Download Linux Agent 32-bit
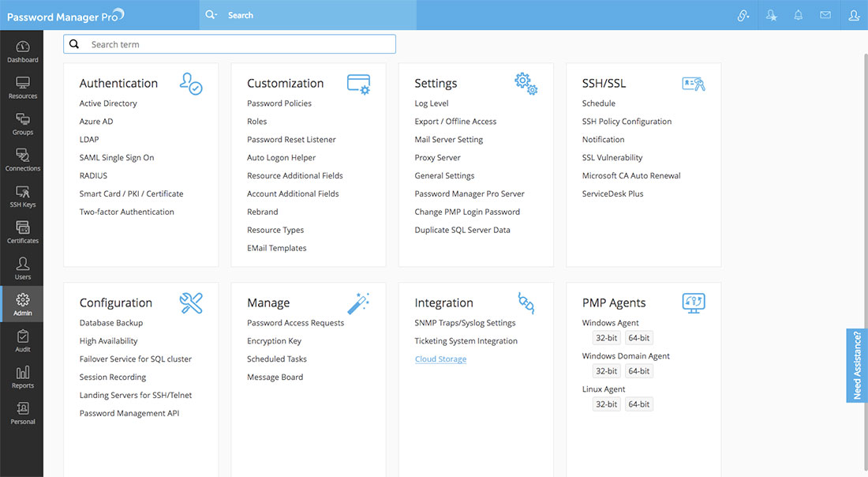The image size is (868, 477). (x=606, y=404)
